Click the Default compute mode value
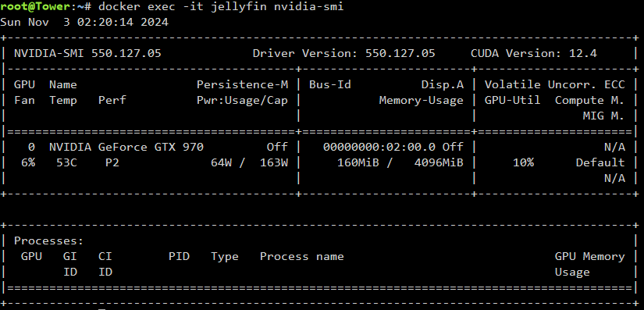This screenshot has height=310, width=644. 600,162
